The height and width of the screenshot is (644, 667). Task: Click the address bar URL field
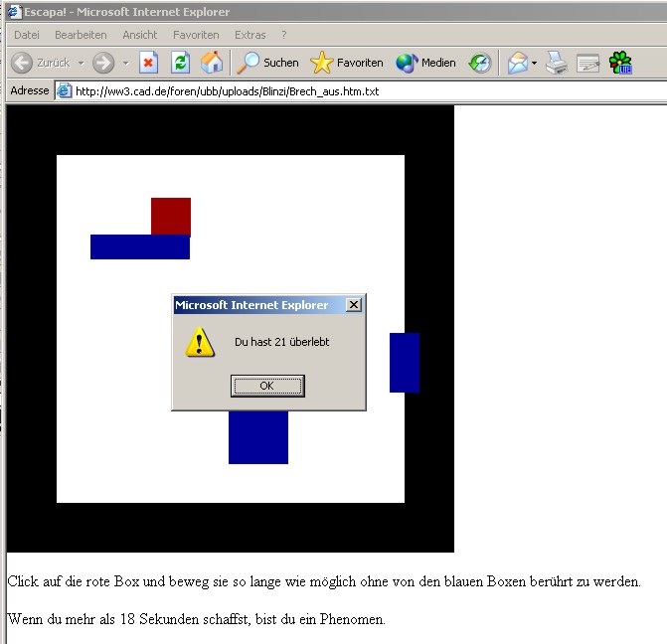click(x=361, y=91)
